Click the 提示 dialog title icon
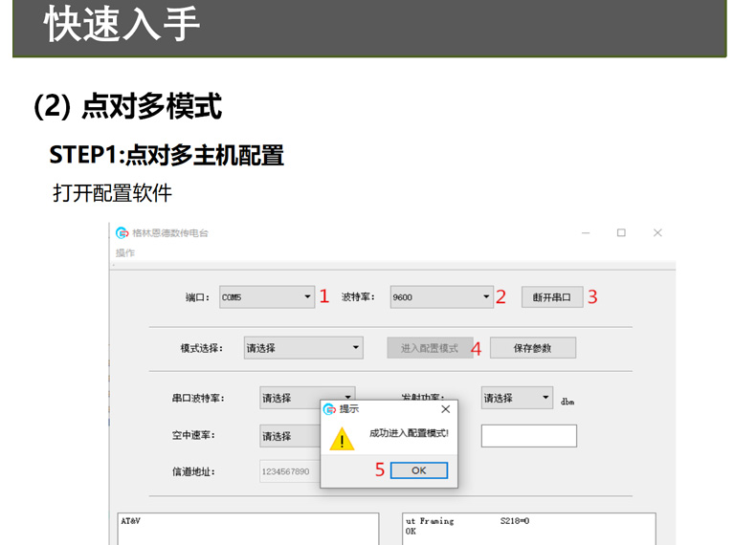 click(x=329, y=409)
